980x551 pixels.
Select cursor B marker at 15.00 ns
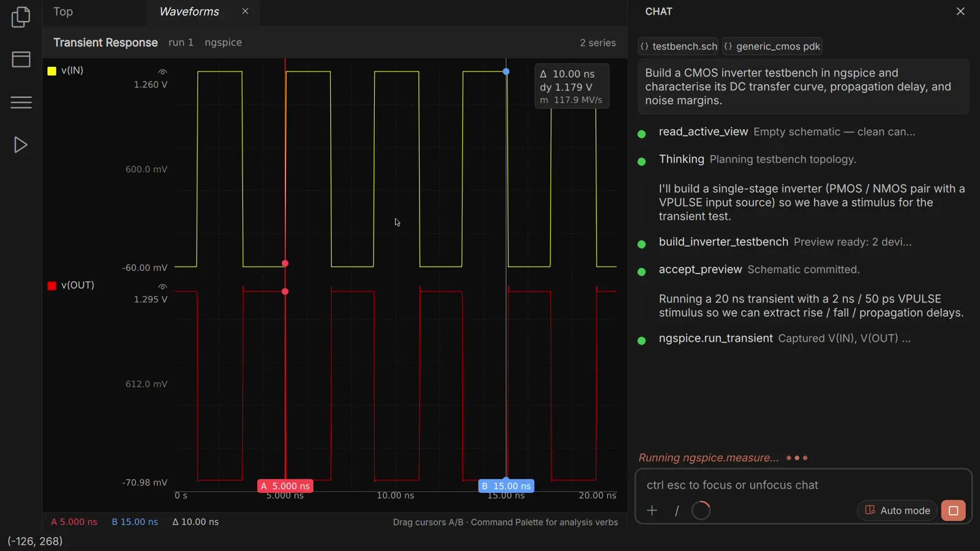507,485
